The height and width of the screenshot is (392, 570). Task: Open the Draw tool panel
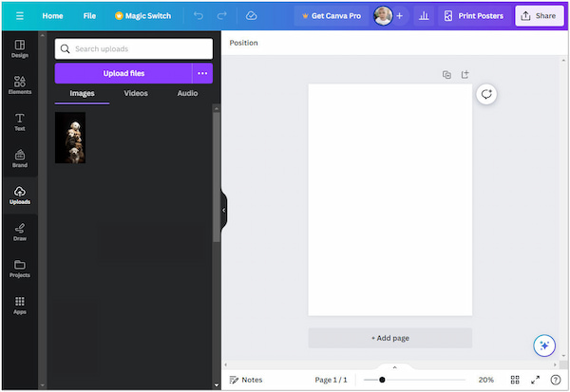[x=20, y=233]
